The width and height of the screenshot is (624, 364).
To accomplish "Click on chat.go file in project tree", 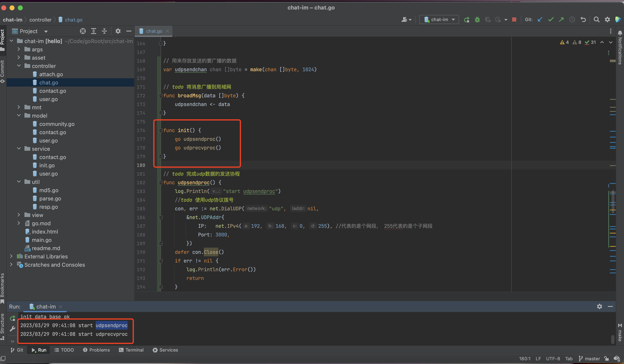I will click(48, 82).
